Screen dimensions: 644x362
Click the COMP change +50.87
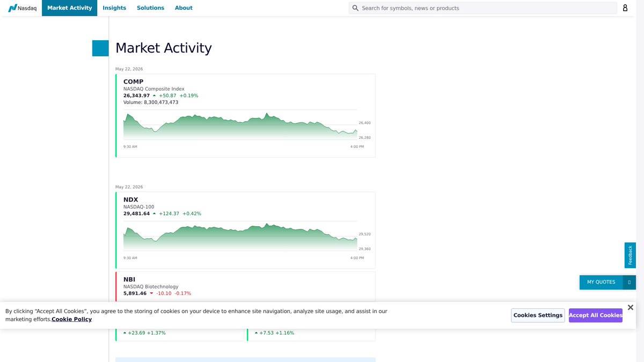point(167,95)
